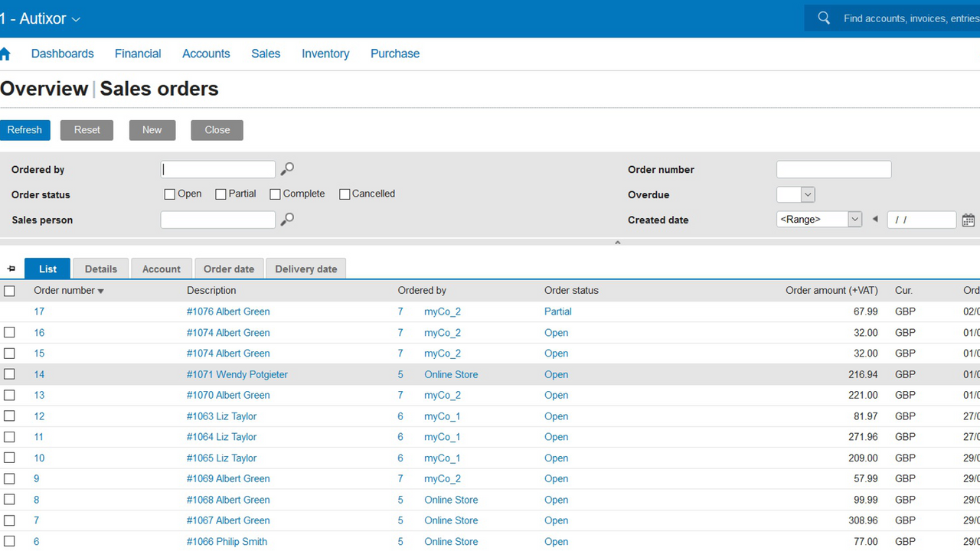The image size is (980, 551).
Task: Toggle the select-all checkbox in table header
Action: coord(9,291)
